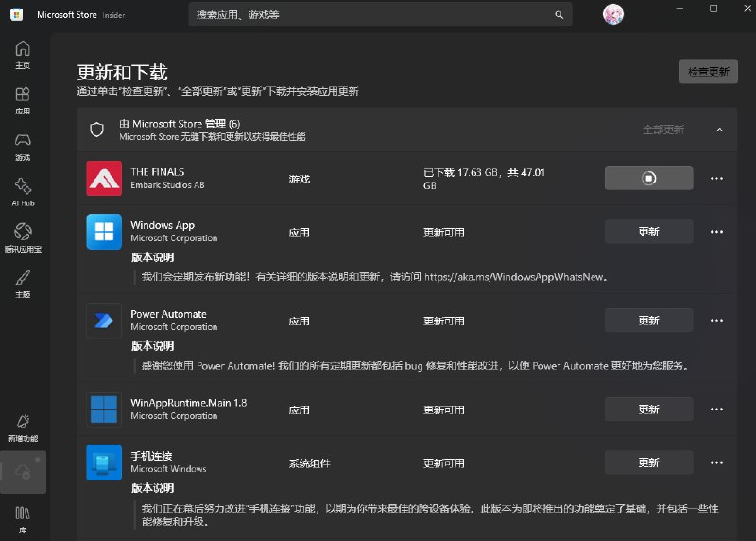Select the downloads cloud icon in sidebar

[x=23, y=472]
